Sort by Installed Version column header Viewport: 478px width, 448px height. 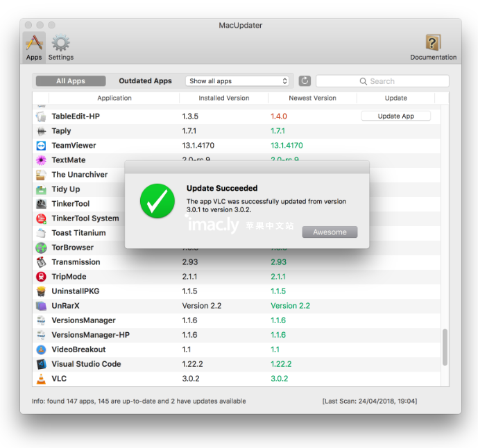(x=224, y=98)
